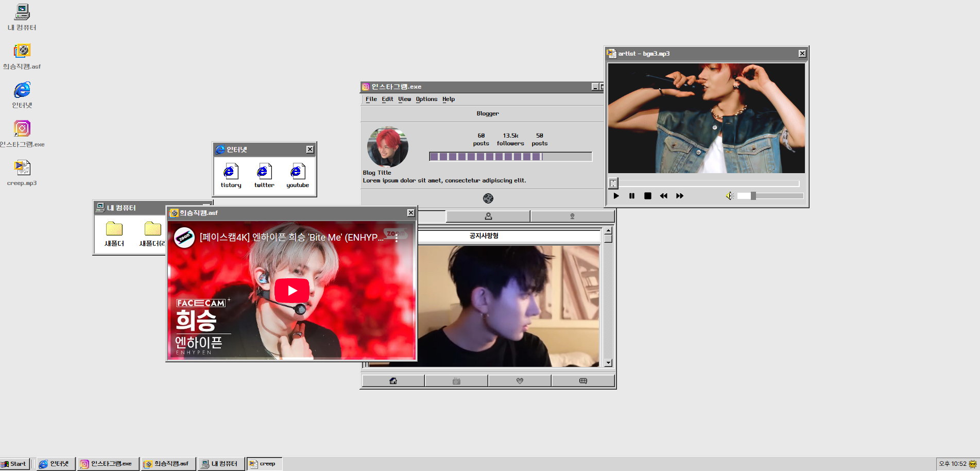980x471 pixels.
Task: Click the chat bubble button in 인스타그램
Action: point(583,381)
